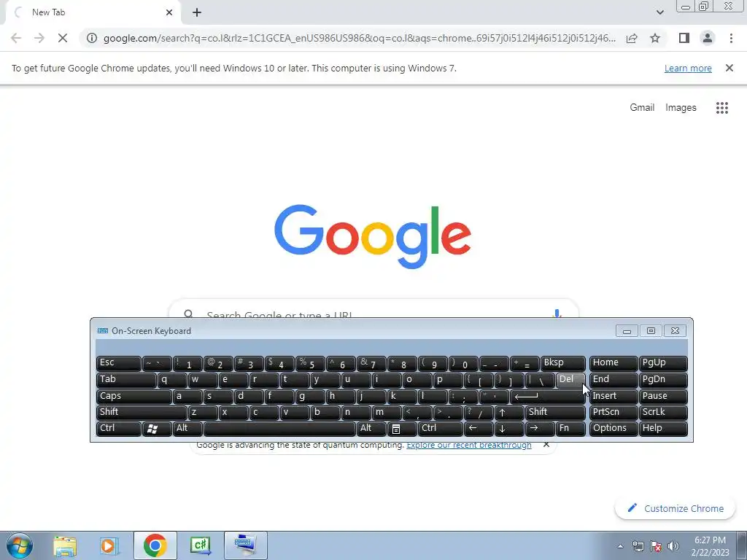Click the address bar URL

click(359, 38)
